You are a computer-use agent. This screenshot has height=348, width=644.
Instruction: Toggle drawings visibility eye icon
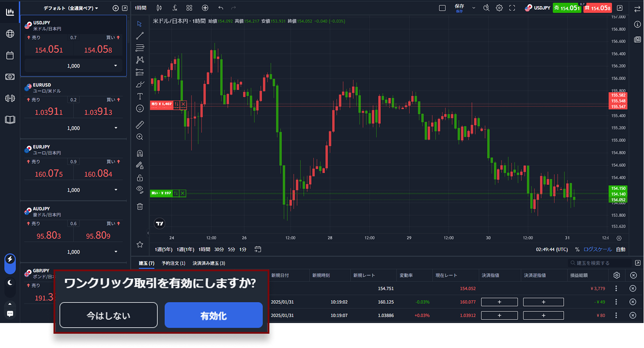pos(140,189)
